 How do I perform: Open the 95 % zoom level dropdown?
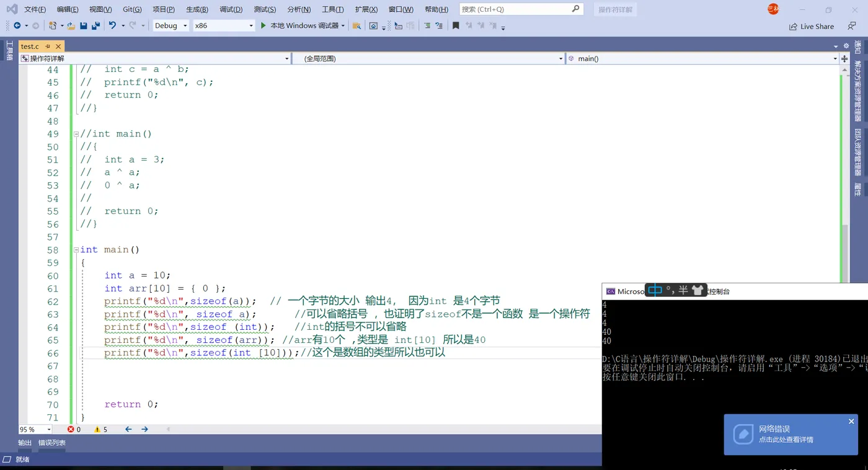click(35, 429)
